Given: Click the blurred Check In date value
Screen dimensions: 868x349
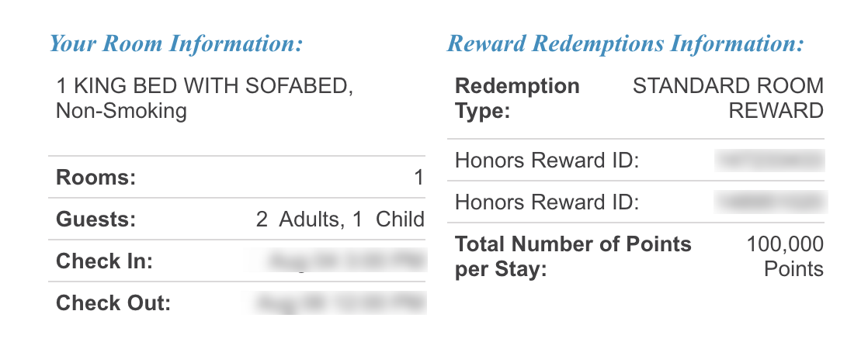Looking at the screenshot, I should [x=345, y=261].
